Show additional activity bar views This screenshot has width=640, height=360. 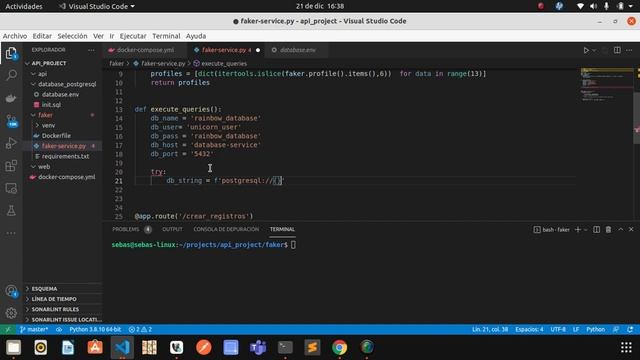11,233
